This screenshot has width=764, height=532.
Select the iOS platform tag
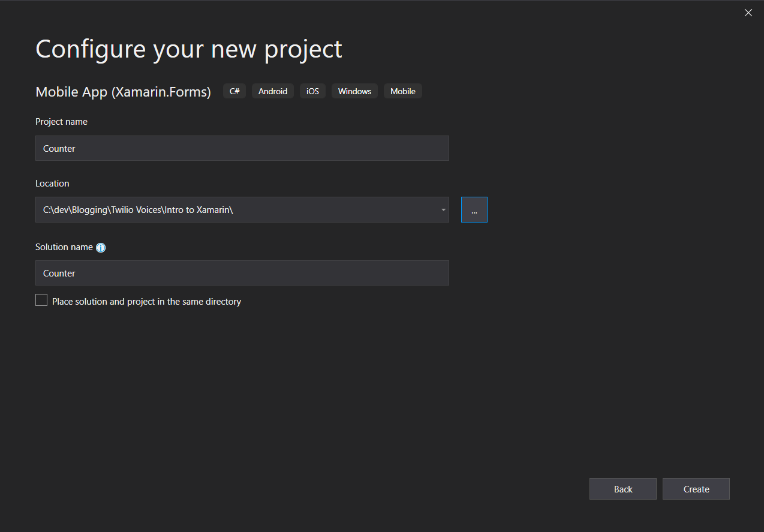[x=312, y=91]
